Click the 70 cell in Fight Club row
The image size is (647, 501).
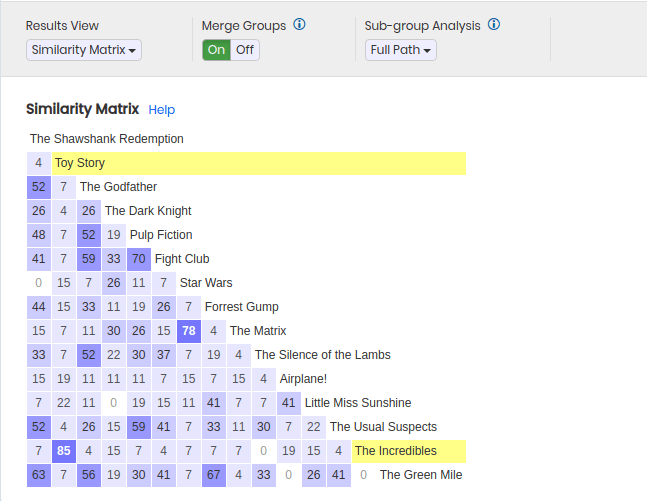click(x=139, y=259)
